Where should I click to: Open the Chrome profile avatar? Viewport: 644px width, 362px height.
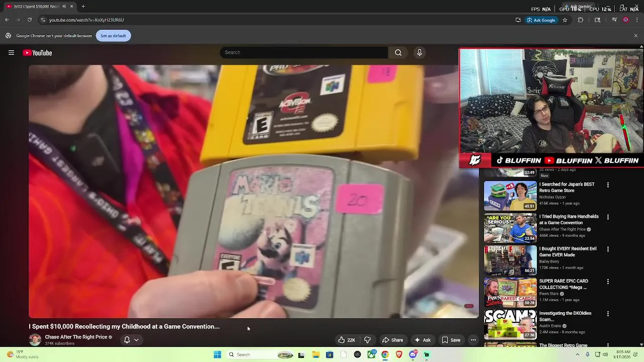[x=625, y=20]
